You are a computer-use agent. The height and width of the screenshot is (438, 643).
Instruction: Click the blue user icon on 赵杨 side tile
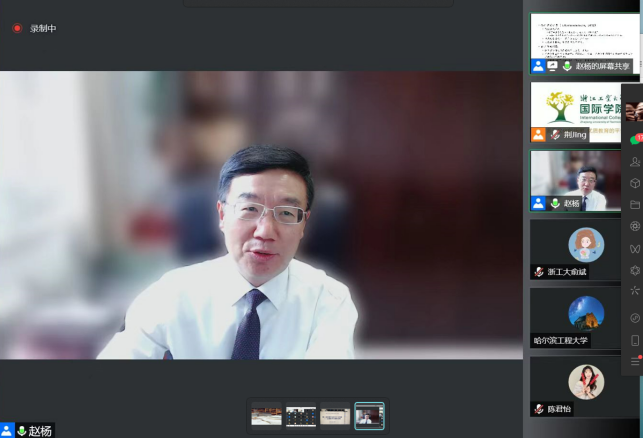538,203
